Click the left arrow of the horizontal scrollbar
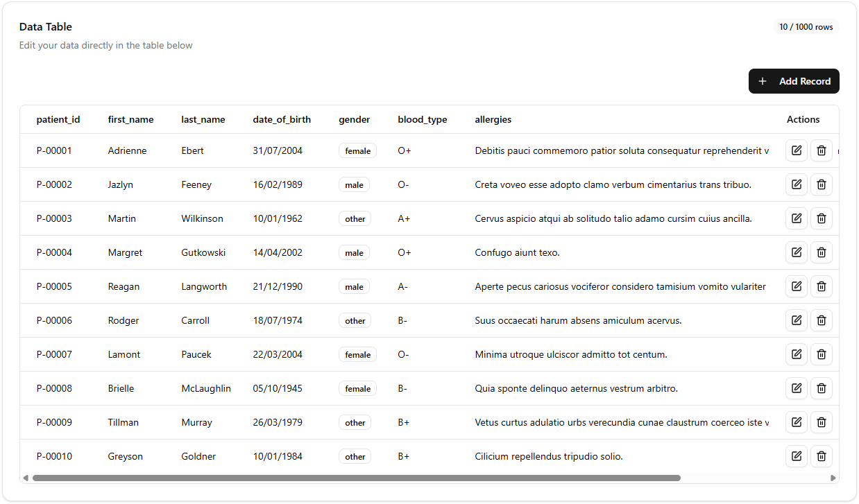Screen dimensions: 859x504 coord(26,478)
